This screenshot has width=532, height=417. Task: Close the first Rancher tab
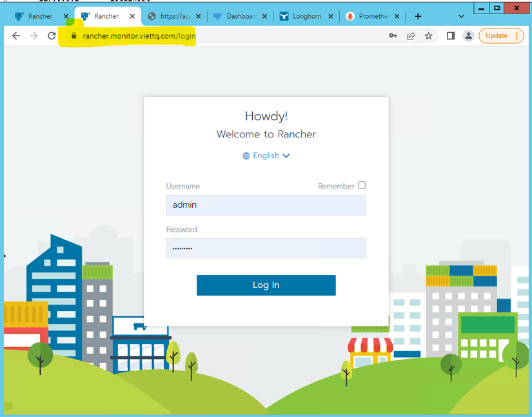click(66, 16)
